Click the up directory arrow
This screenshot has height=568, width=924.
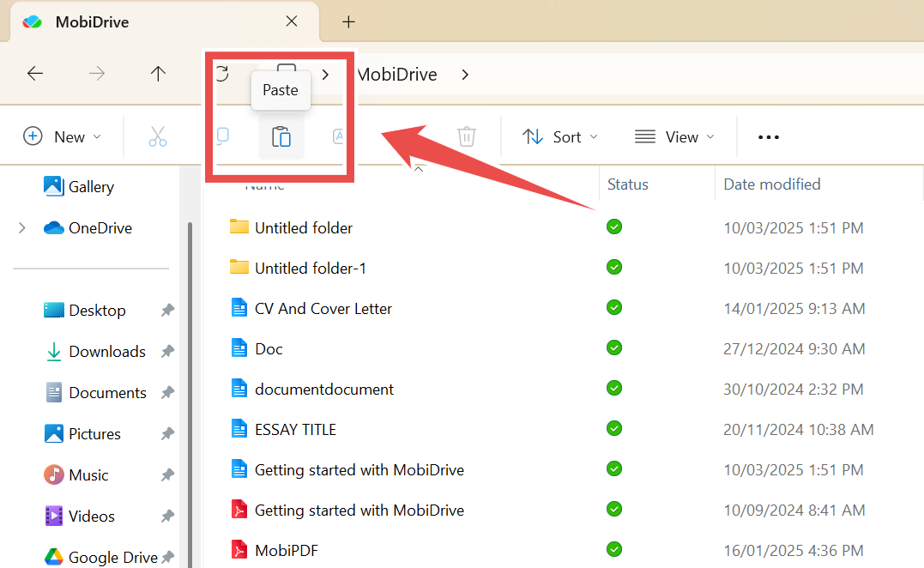click(x=158, y=74)
